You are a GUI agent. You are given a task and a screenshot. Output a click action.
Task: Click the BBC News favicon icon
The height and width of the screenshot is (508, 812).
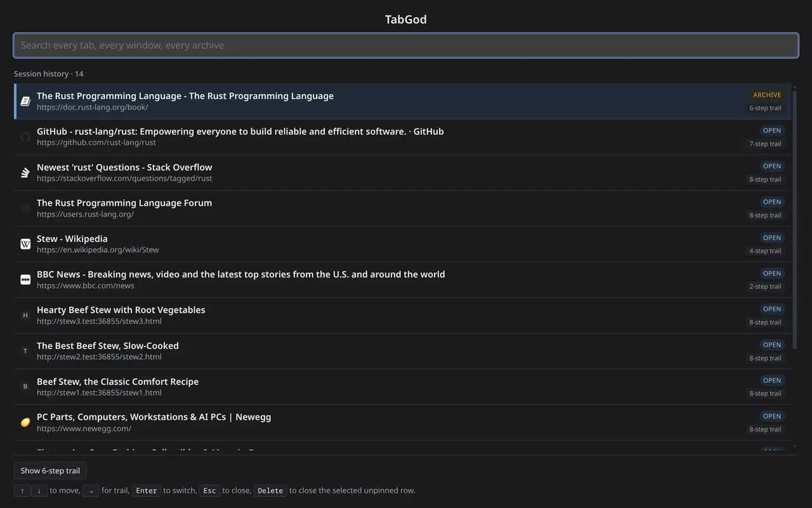[x=25, y=279]
